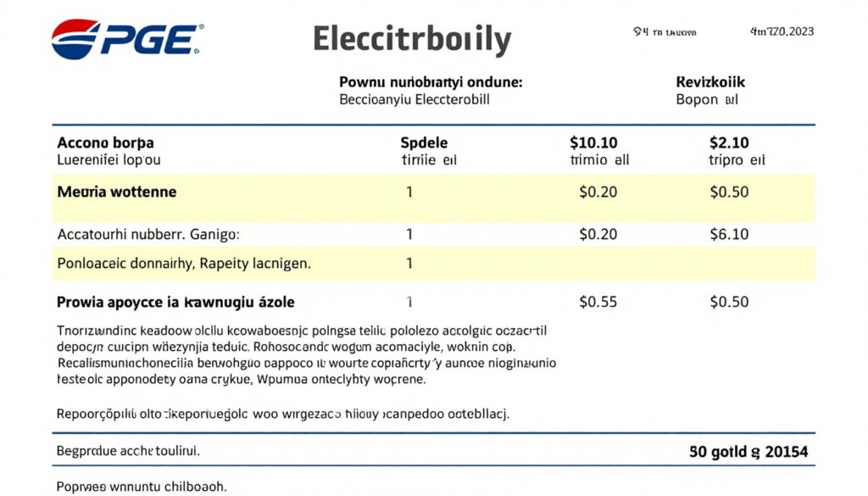Click the Accatourhi nubberr. Ganigo row label

click(x=147, y=234)
